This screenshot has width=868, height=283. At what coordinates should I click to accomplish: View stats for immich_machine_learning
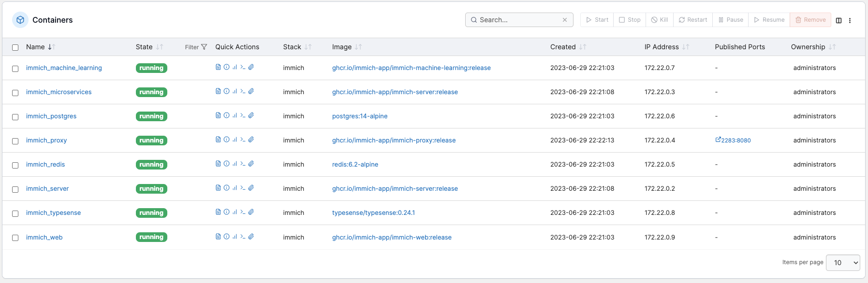click(235, 67)
